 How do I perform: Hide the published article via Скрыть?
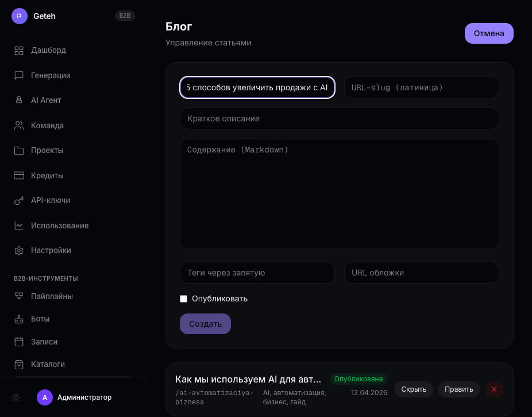[x=413, y=389]
